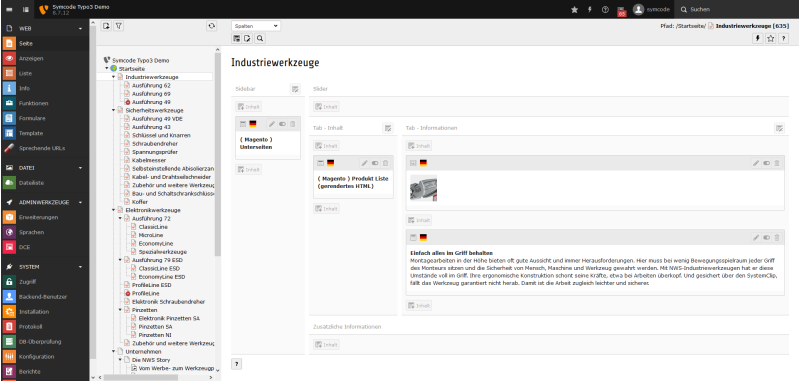800x381 pixels.
Task: Open the Backend-Benutzer module
Action: [x=44, y=296]
